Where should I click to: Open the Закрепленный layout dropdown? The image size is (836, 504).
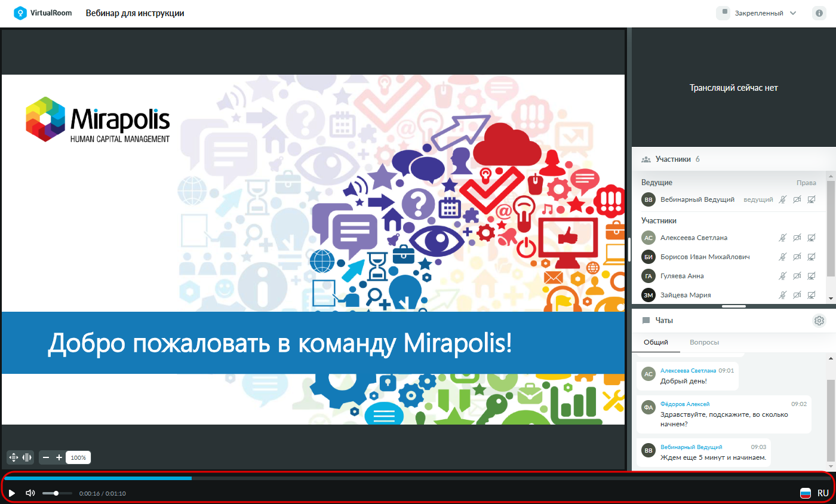(757, 13)
